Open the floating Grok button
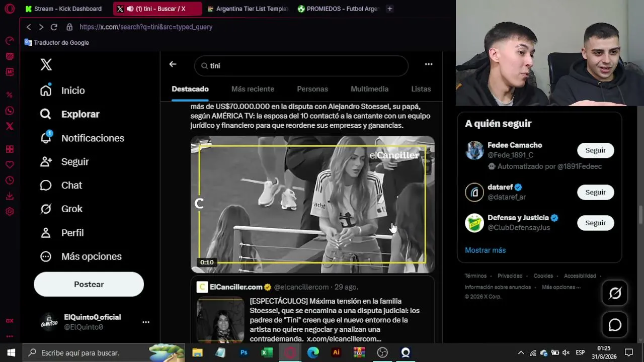Viewport: 644px width, 362px height. click(x=615, y=293)
